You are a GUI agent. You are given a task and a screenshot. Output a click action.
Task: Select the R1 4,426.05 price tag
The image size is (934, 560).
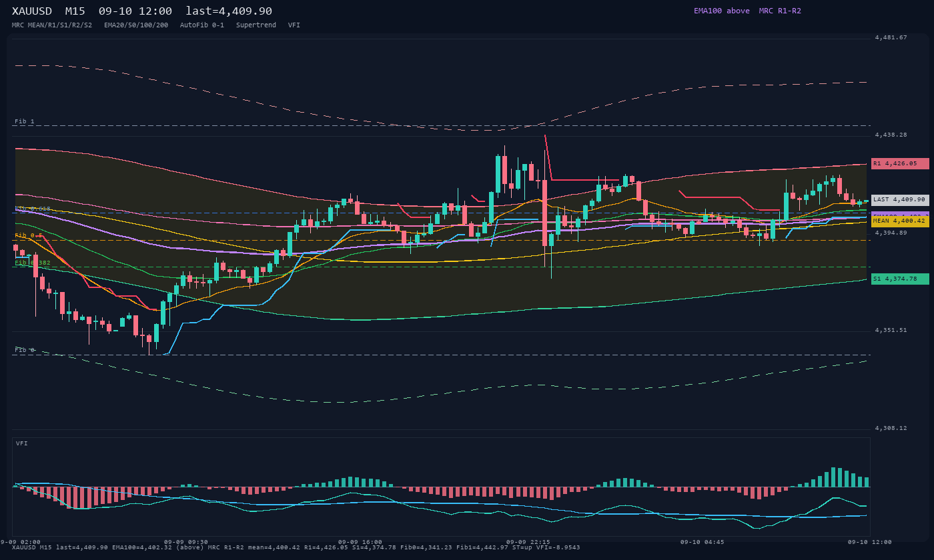[x=900, y=163]
